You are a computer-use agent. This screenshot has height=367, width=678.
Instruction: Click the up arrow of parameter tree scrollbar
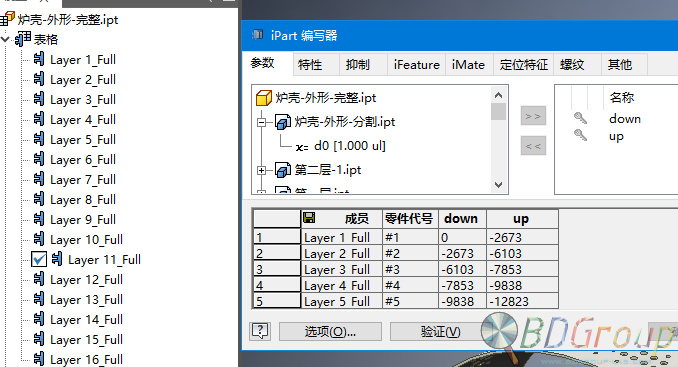[498, 95]
